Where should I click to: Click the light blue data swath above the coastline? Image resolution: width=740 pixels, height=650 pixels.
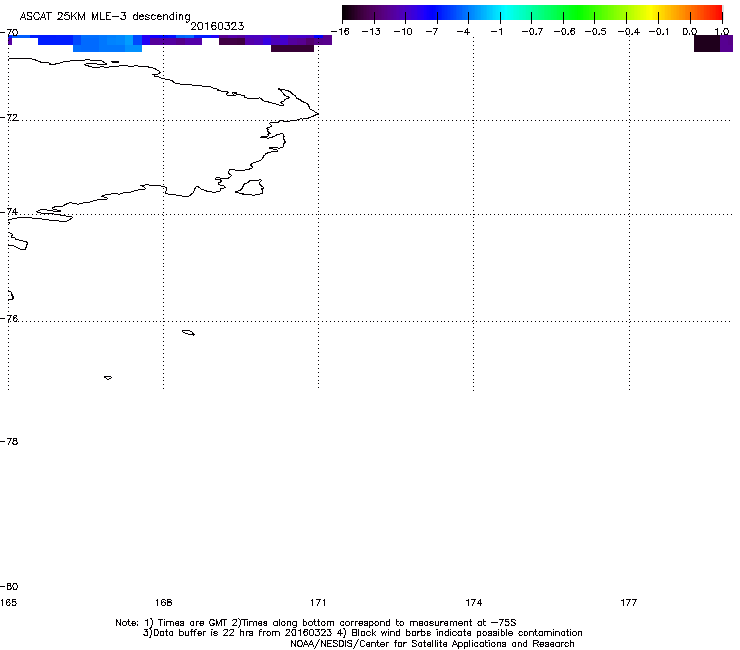108,44
